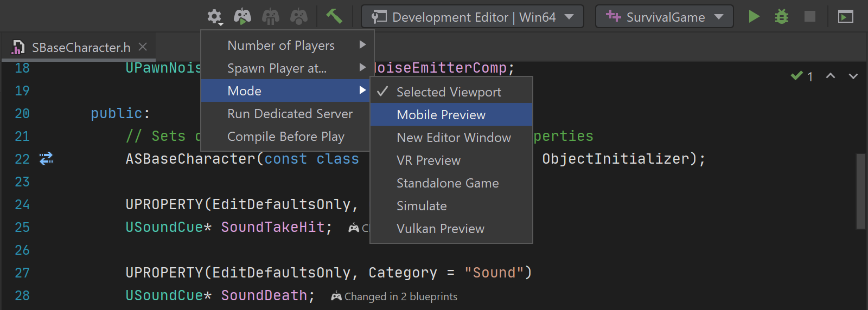
Task: Click the green bug Debug icon
Action: pyautogui.click(x=782, y=16)
